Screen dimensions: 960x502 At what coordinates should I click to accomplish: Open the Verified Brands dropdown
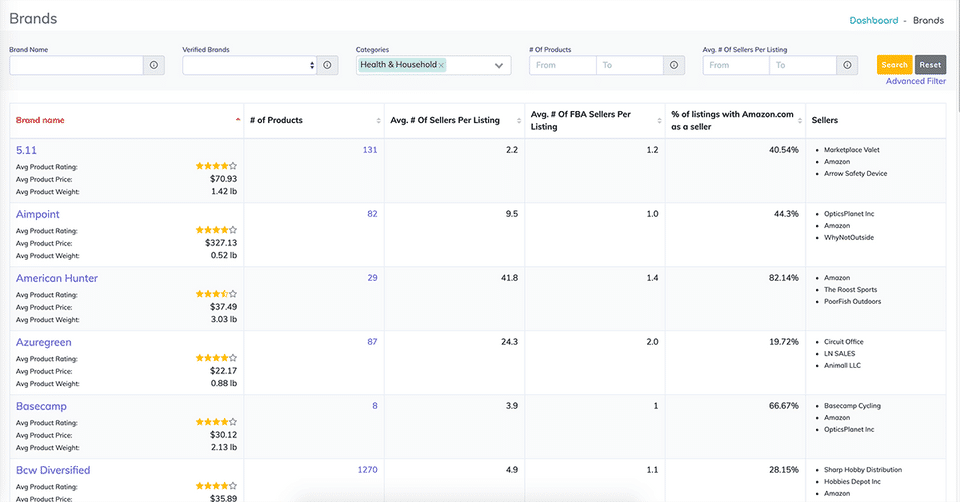[x=249, y=65]
